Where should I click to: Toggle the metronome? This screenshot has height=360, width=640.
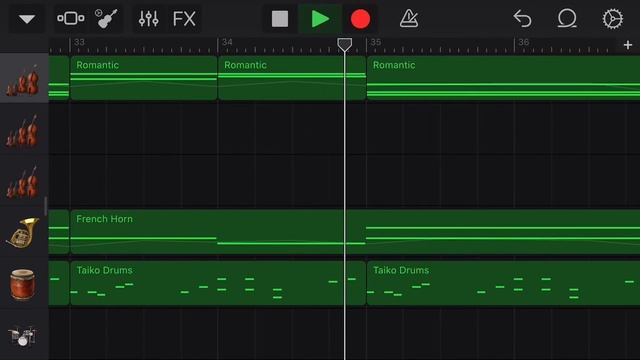[x=409, y=19]
